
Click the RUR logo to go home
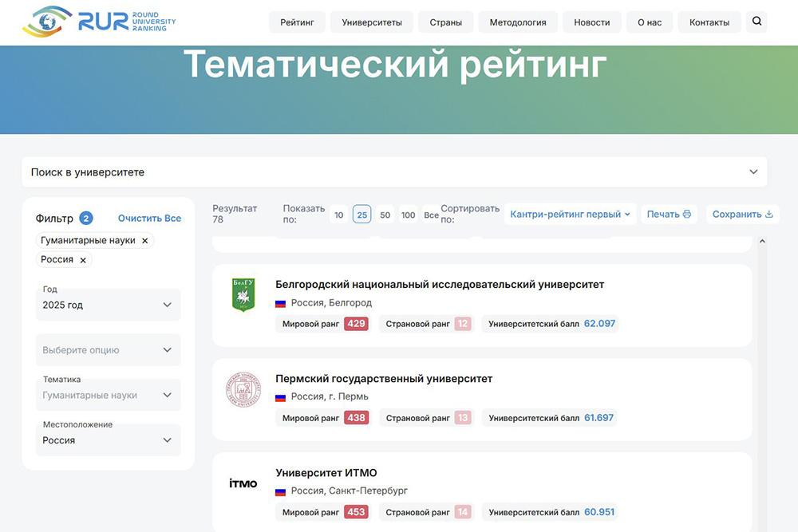(100, 22)
